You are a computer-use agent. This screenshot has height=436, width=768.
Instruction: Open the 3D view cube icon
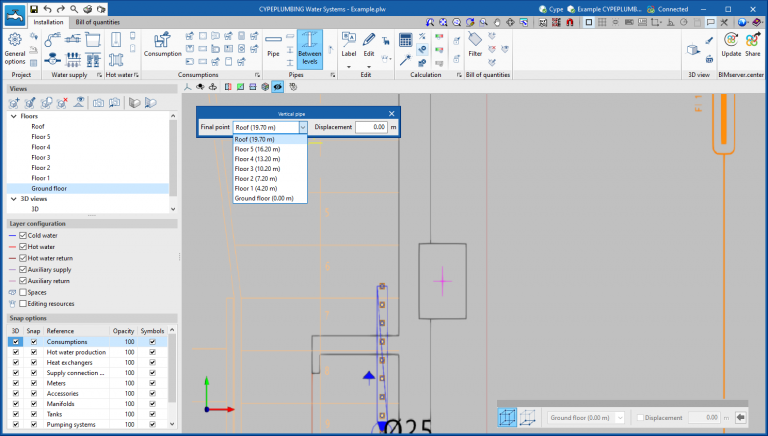coord(693,49)
